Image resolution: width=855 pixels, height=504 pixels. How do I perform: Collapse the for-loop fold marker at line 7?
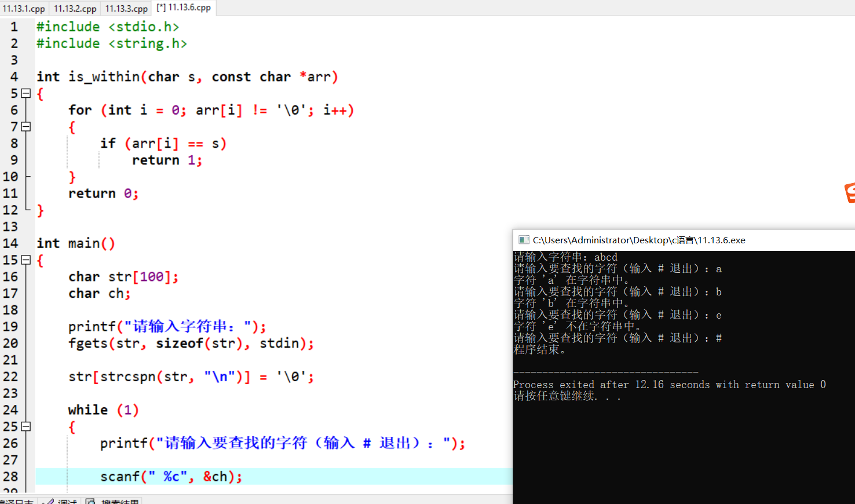(x=25, y=126)
